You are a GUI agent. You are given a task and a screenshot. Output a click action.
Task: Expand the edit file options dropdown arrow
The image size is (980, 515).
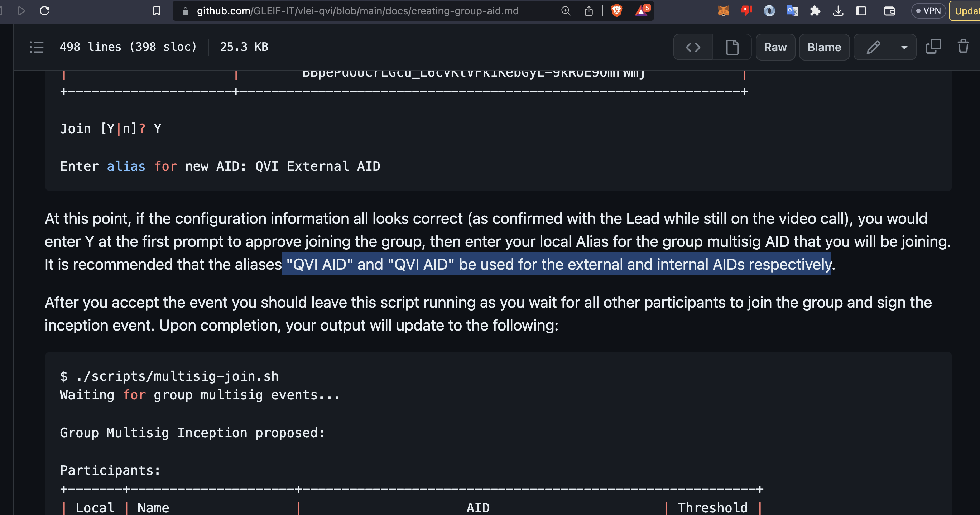tap(904, 47)
